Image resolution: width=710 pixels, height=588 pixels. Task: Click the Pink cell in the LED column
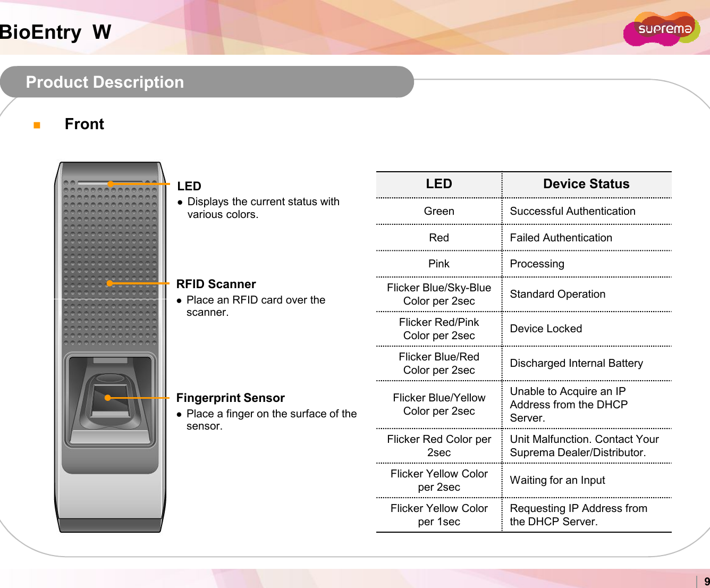439,264
